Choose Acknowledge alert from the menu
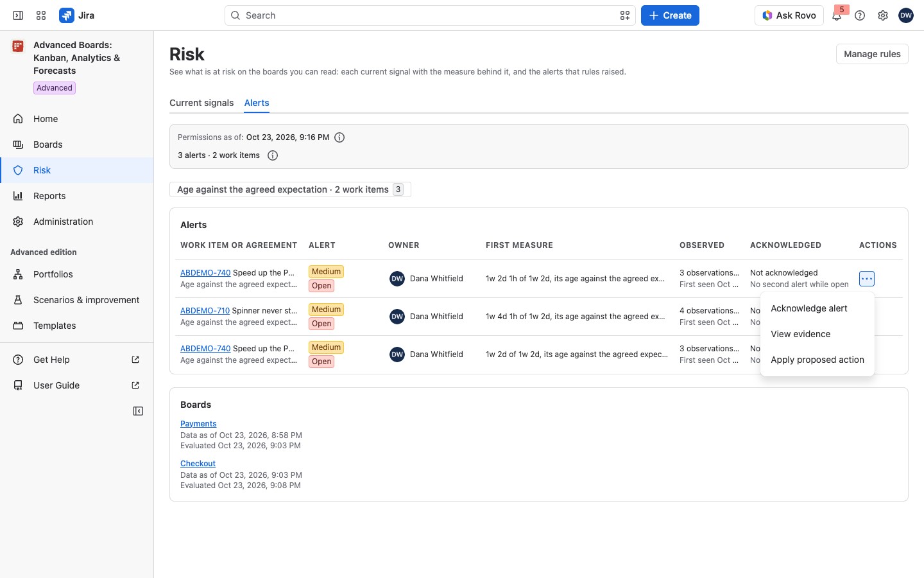The width and height of the screenshot is (924, 578). [x=817, y=308]
